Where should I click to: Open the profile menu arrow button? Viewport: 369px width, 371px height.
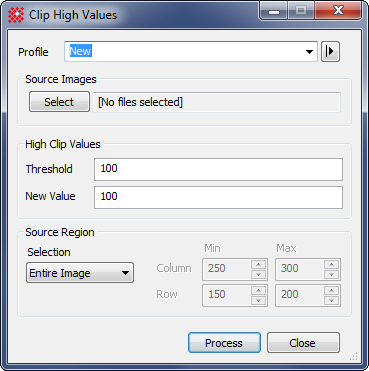pos(330,52)
